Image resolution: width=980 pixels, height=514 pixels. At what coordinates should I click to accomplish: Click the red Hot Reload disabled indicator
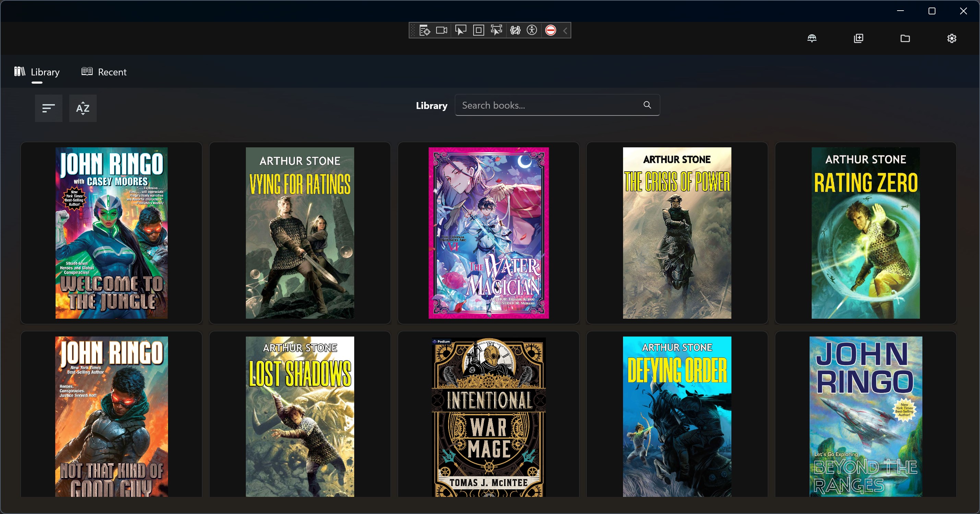(550, 30)
